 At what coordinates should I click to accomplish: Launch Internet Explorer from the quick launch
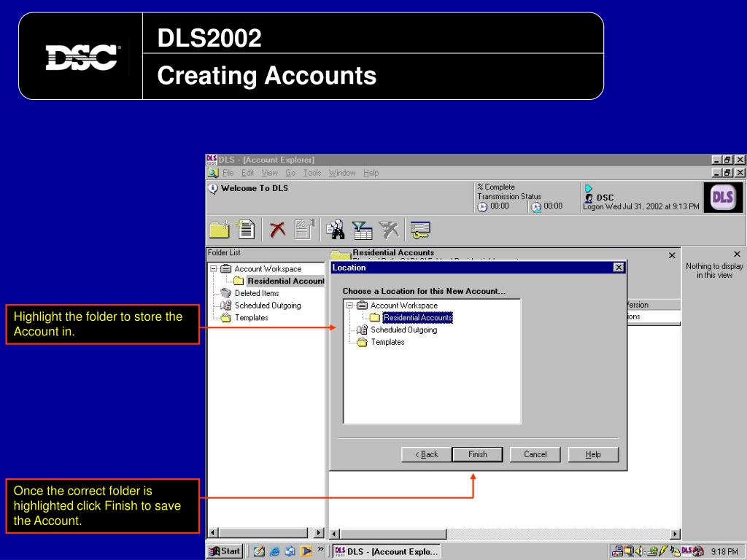[274, 551]
